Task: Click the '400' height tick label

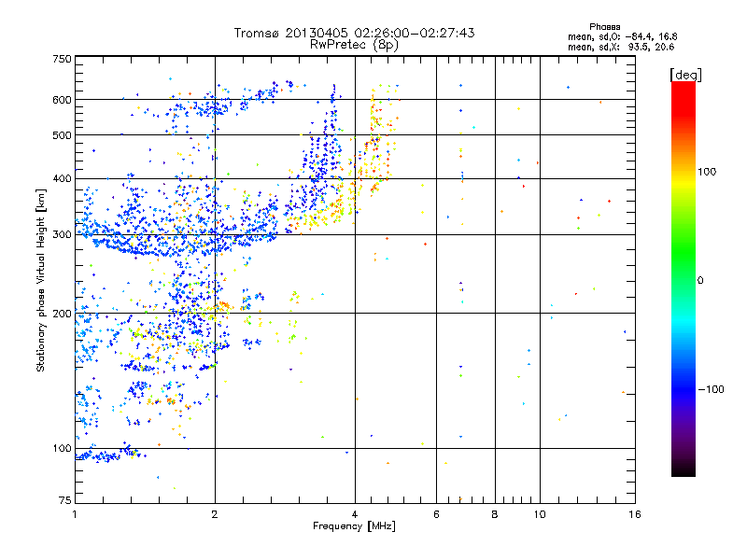Action: (x=62, y=178)
